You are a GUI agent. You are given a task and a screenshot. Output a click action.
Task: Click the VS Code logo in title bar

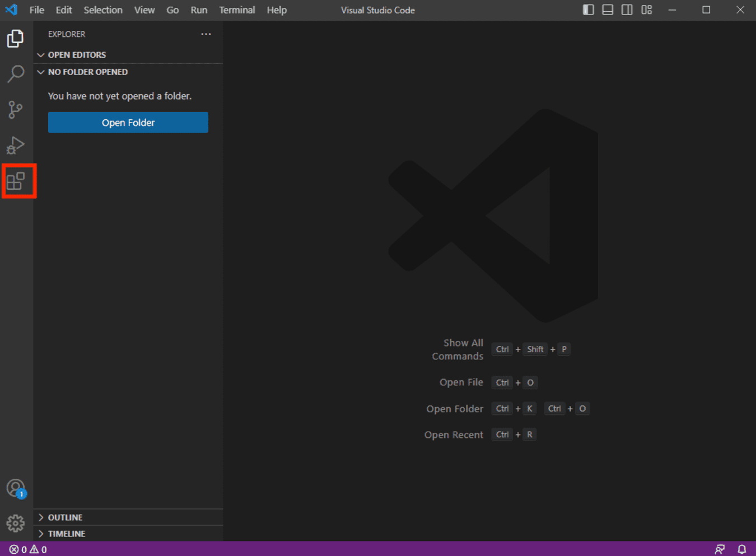point(11,10)
